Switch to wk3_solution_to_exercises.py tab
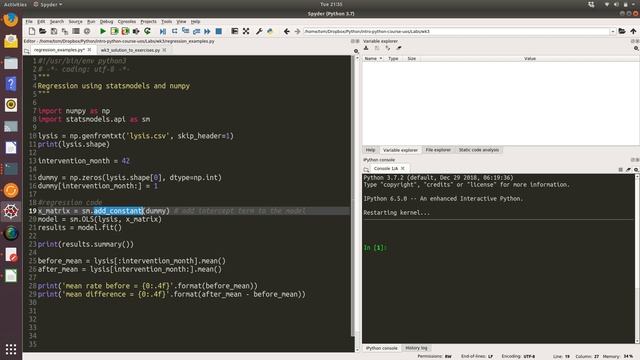This screenshot has height=360, width=640. pyautogui.click(x=130, y=50)
